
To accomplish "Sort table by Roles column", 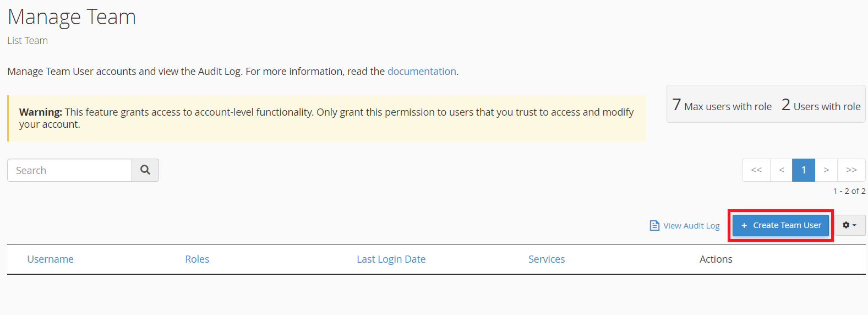I will (x=197, y=259).
